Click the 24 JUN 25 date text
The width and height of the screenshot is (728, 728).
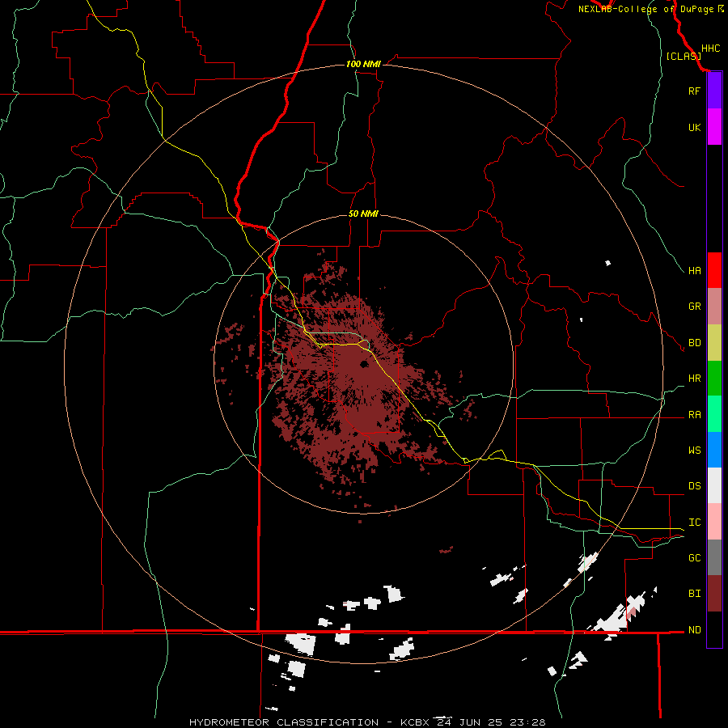(468, 722)
